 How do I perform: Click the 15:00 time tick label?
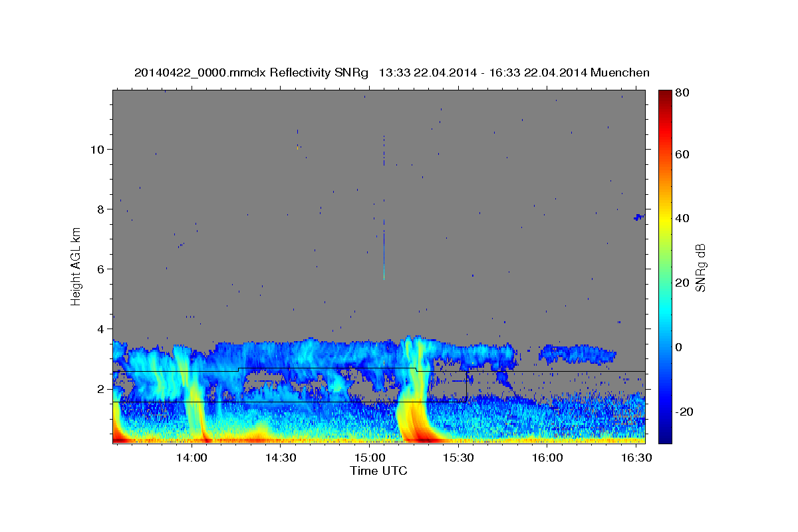click(x=370, y=458)
